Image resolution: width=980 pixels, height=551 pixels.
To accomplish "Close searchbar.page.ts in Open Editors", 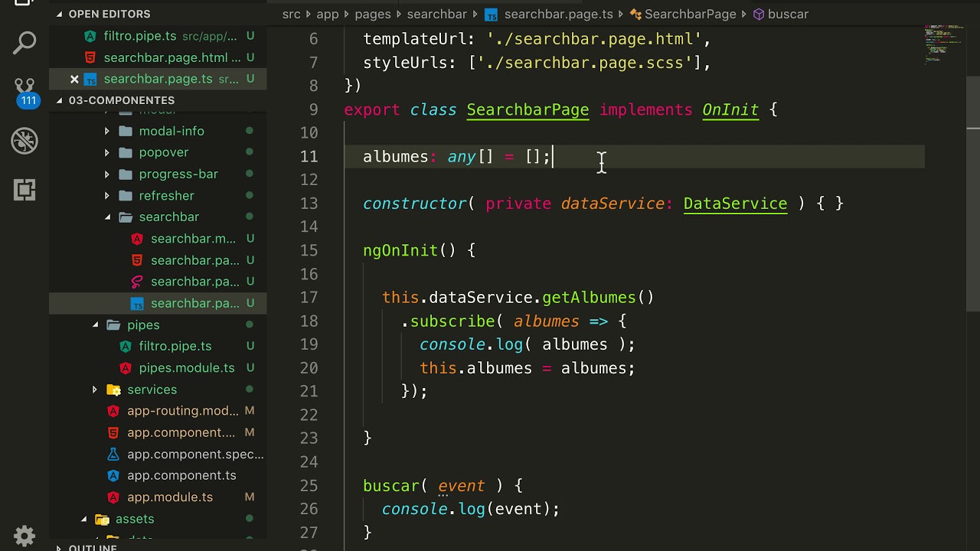I will coord(74,79).
